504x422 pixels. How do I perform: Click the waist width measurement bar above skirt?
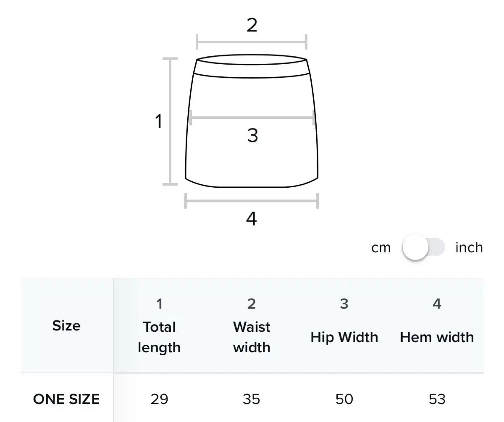[252, 42]
